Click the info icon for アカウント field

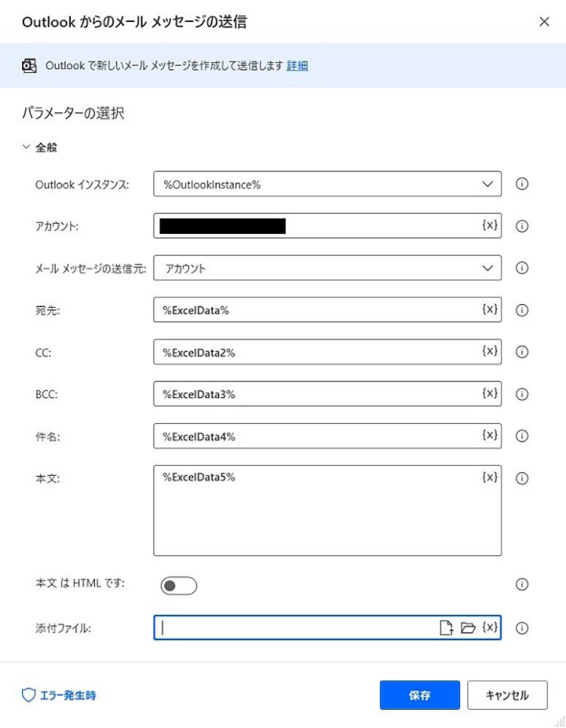(x=522, y=226)
